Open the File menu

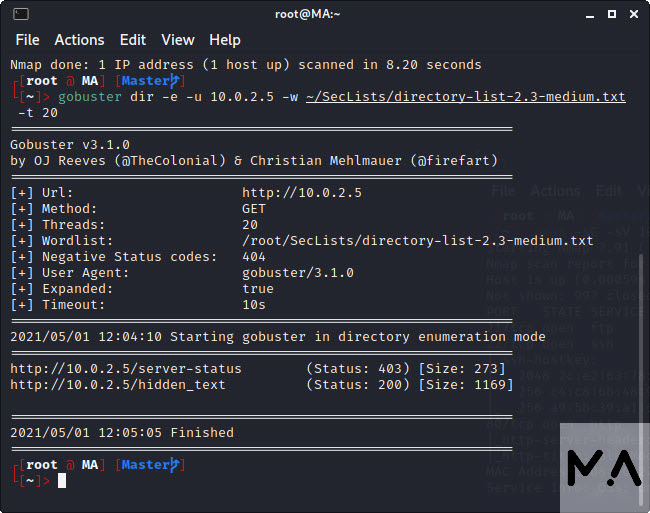pos(27,40)
